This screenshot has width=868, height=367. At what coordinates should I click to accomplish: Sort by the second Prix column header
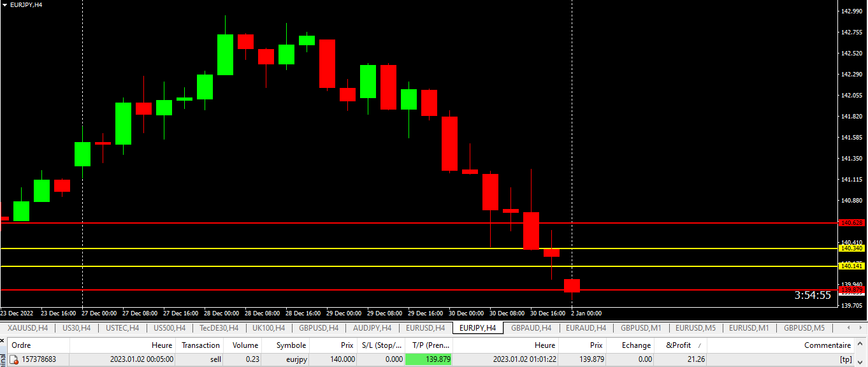[582, 345]
